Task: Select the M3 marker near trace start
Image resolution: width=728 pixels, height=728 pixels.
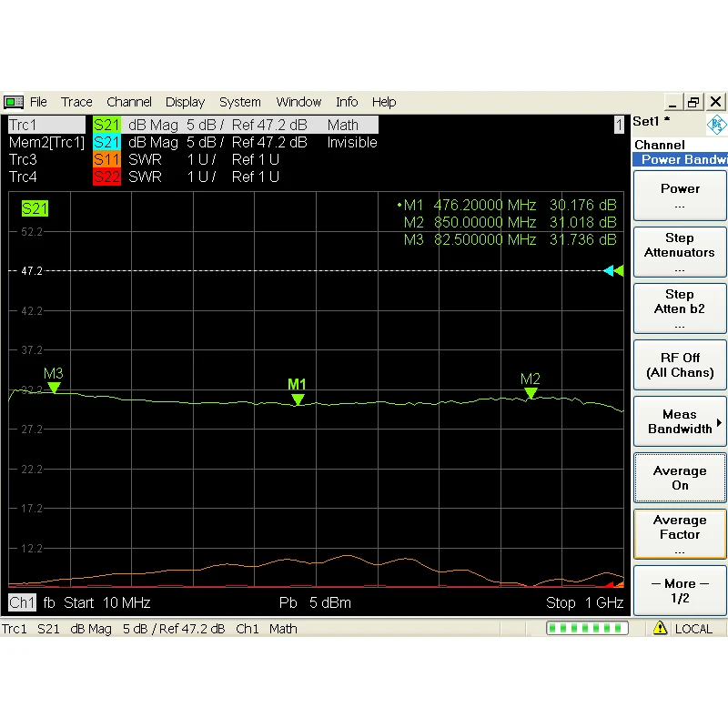Action: (x=54, y=388)
